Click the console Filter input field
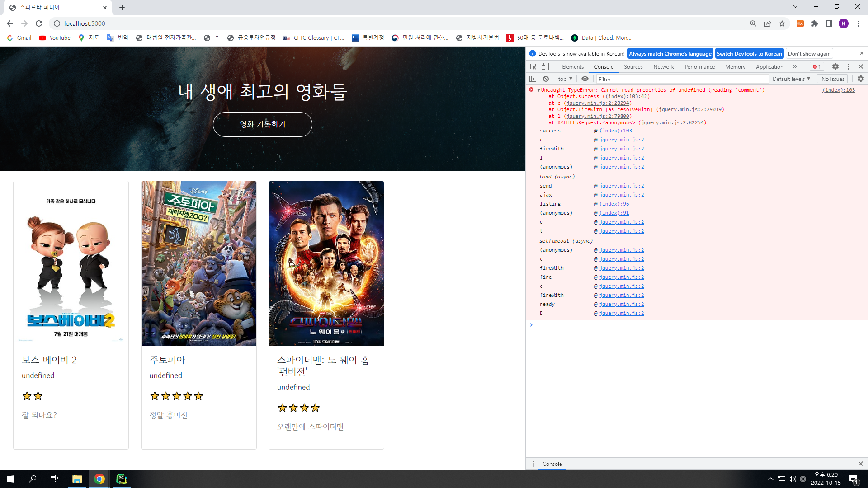 [x=682, y=79]
